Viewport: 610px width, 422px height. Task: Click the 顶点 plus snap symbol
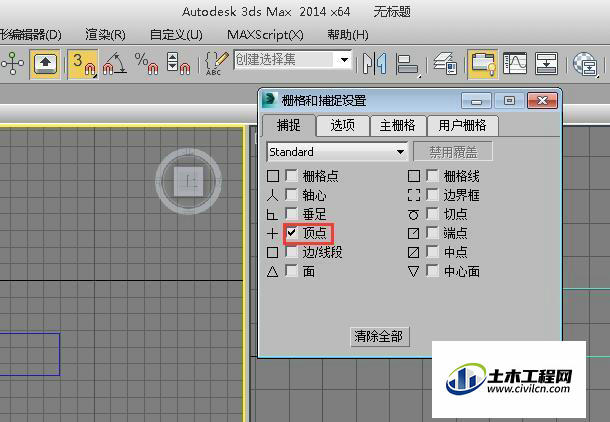click(x=272, y=233)
